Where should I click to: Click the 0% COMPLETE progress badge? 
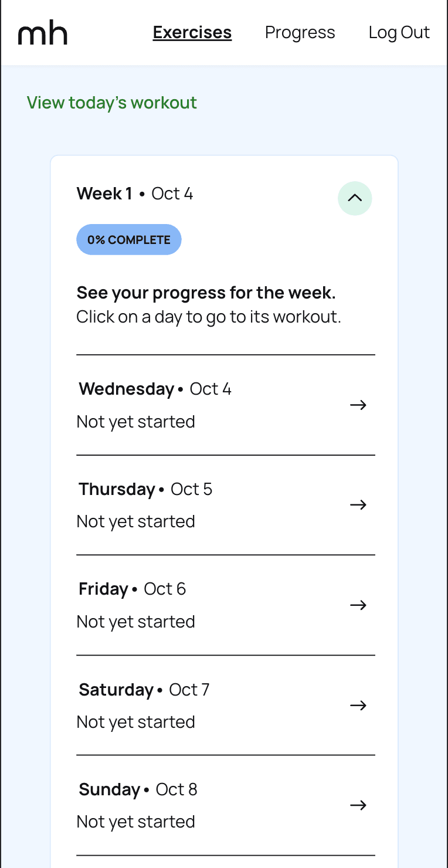point(129,240)
